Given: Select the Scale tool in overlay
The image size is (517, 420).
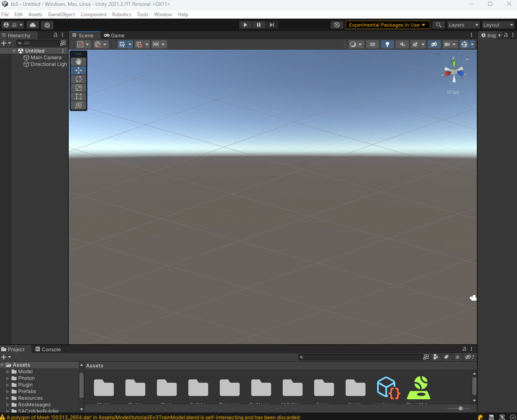Looking at the screenshot, I should (79, 88).
